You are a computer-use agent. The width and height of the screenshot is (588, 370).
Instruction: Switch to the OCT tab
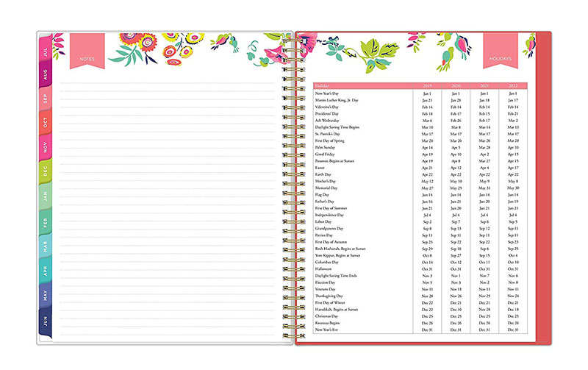pyautogui.click(x=46, y=124)
